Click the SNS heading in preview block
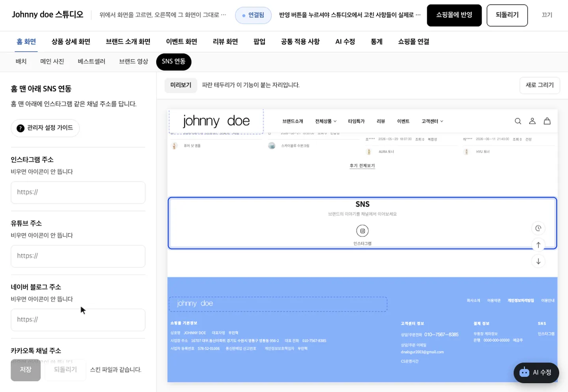This screenshot has width=568, height=392. click(x=362, y=204)
